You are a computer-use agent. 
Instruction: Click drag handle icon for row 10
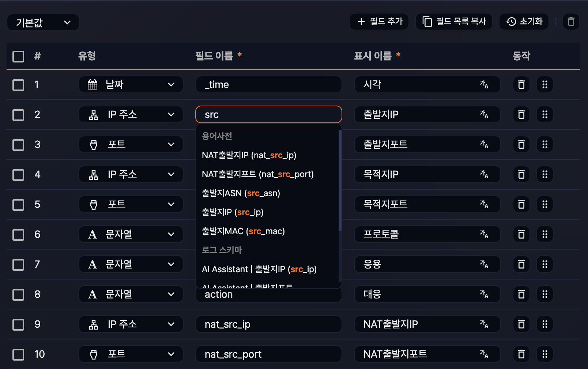click(x=544, y=354)
